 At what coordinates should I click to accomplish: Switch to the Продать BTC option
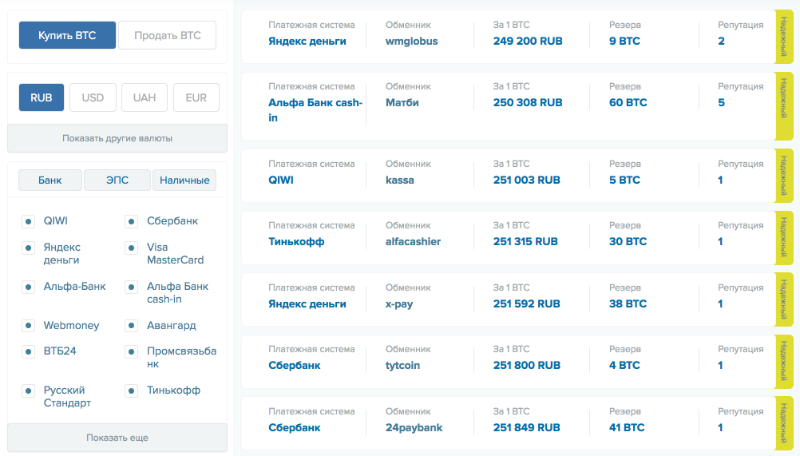167,36
